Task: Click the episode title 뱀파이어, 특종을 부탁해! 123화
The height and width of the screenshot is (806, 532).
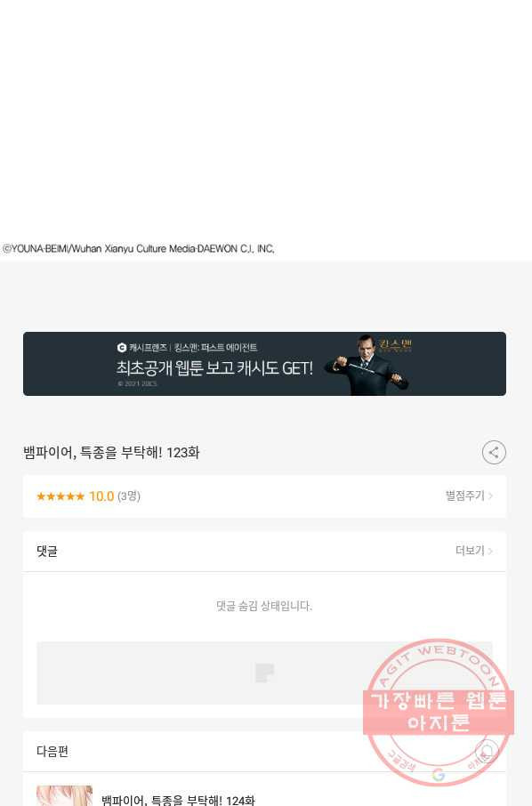Action: (x=111, y=453)
